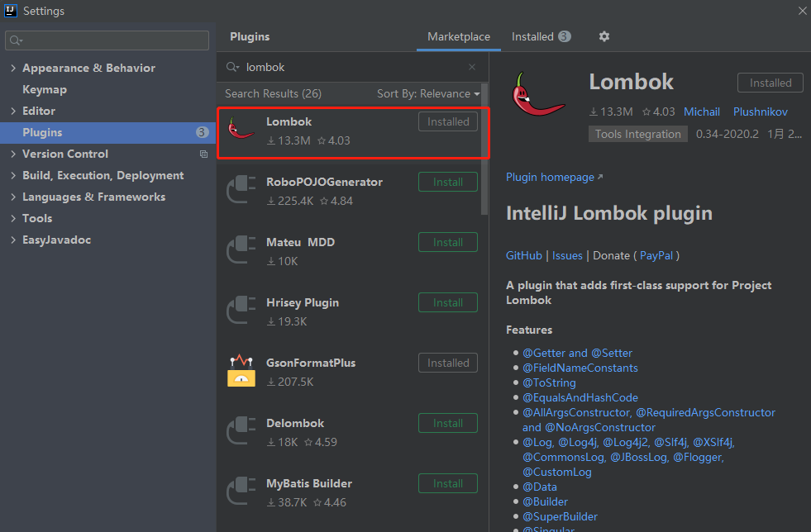Click Installed button in Lombok details
The height and width of the screenshot is (532, 811).
[x=770, y=83]
